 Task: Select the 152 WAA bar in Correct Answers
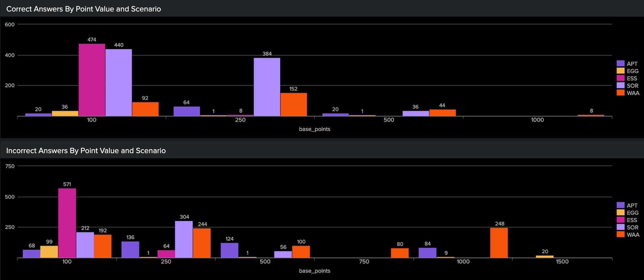pyautogui.click(x=294, y=105)
